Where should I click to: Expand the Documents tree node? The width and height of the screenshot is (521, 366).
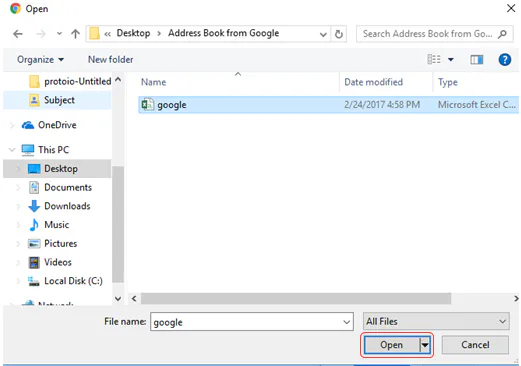click(18, 188)
